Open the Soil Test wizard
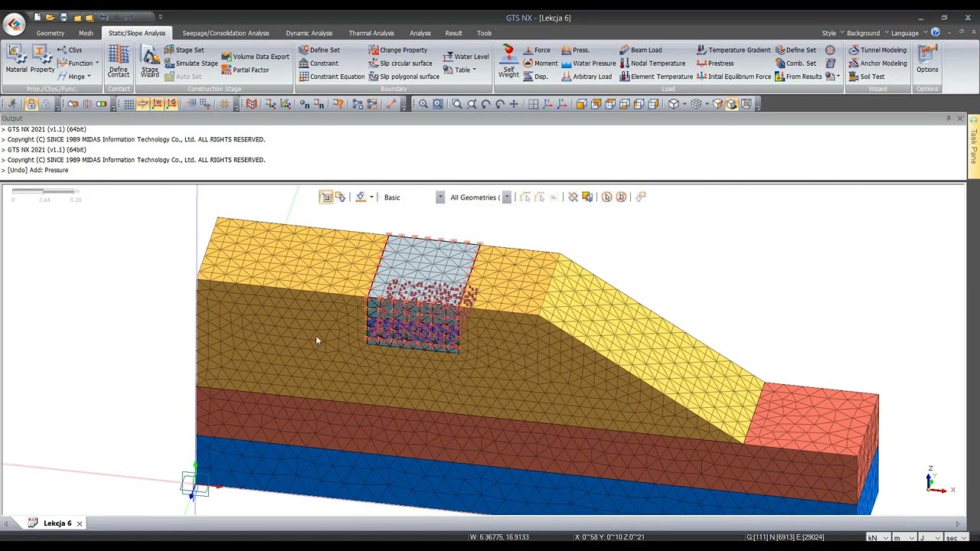 [867, 77]
